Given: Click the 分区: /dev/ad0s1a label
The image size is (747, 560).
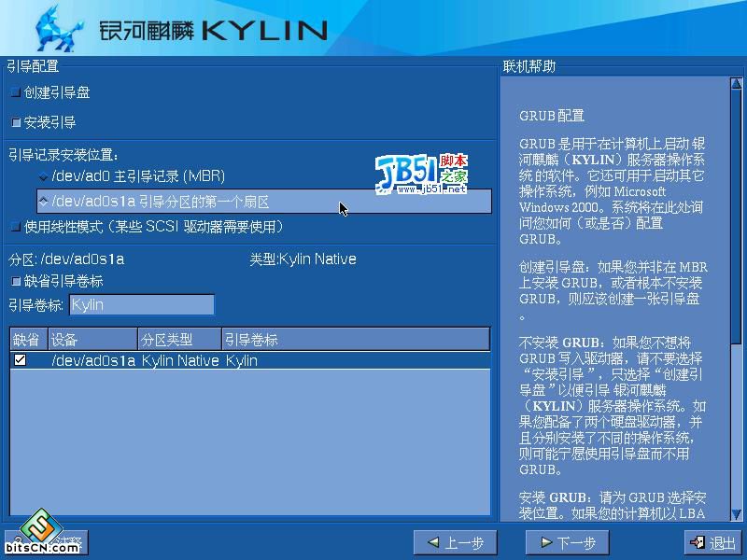Looking at the screenshot, I should [66, 259].
